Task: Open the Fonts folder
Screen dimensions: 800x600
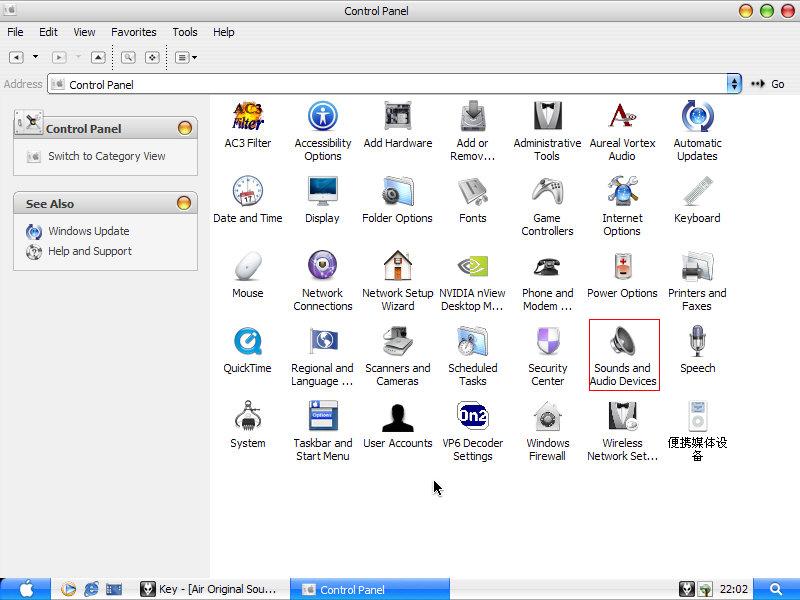Action: (472, 200)
